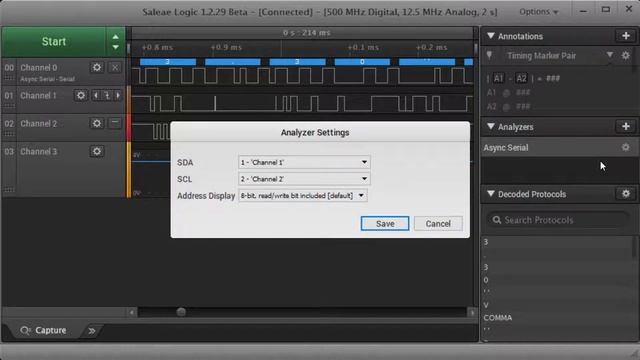640x360 pixels.
Task: Click the timing marker pin icon
Action: point(489,56)
